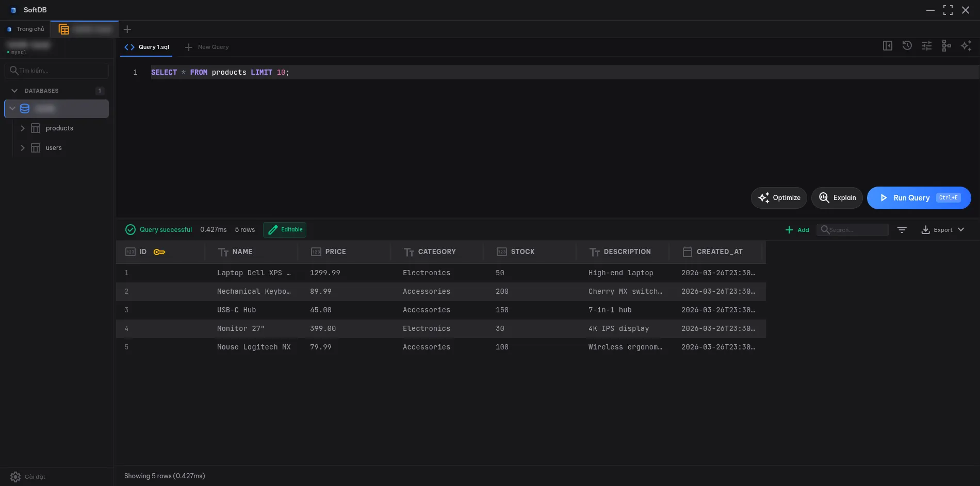Collapse the results panel layout icon

pos(888,45)
